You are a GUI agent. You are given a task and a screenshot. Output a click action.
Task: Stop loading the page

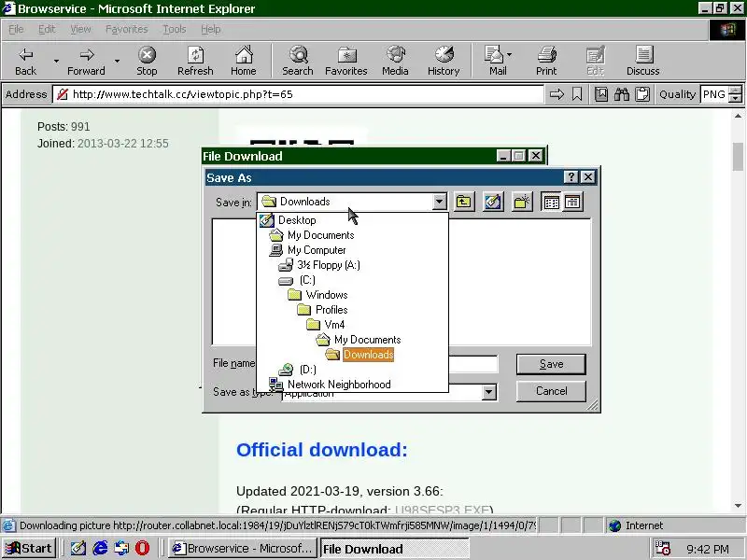(x=147, y=62)
